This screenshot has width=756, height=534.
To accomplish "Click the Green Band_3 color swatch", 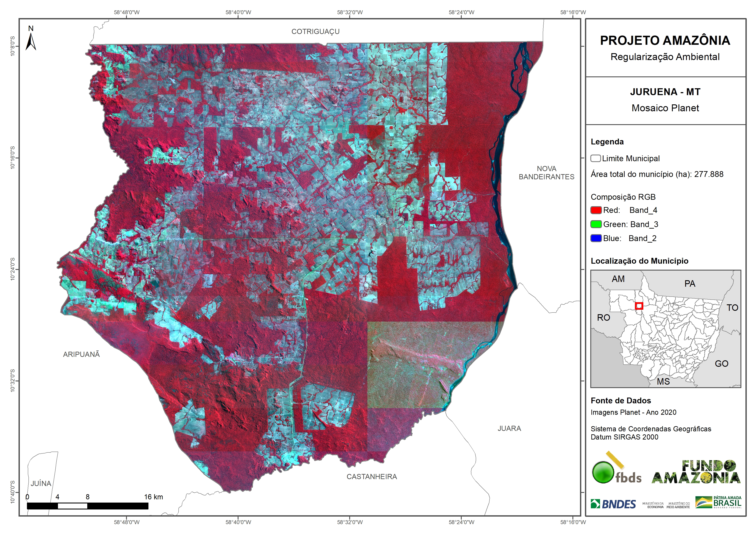I will [x=596, y=224].
